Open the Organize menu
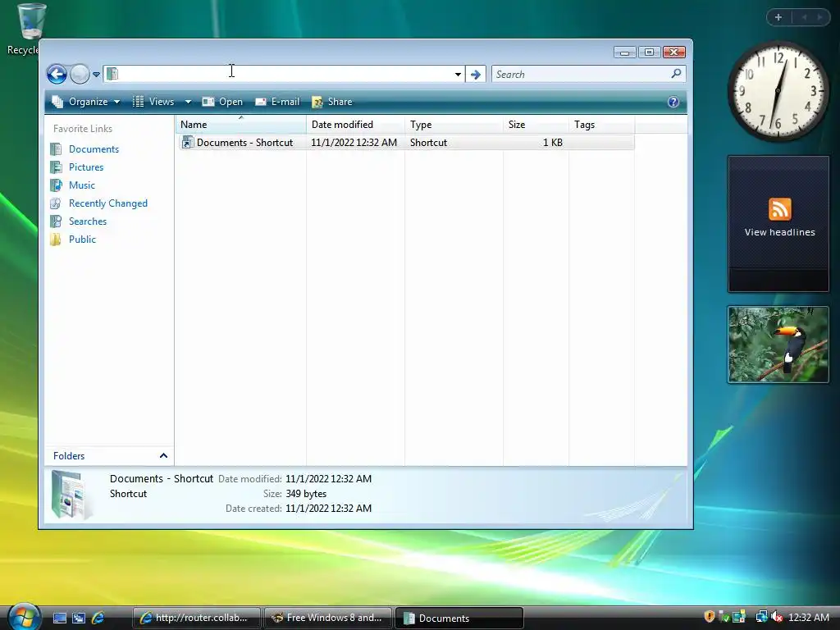The height and width of the screenshot is (630, 840). [85, 102]
